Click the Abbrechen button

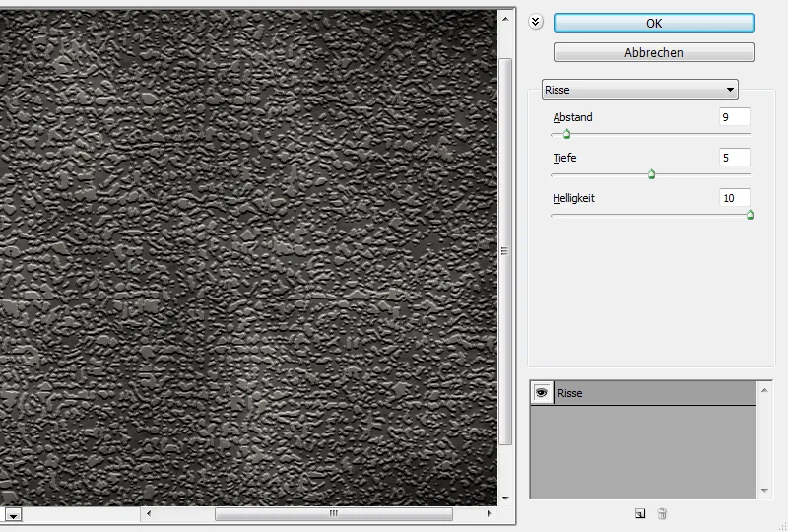pos(653,52)
